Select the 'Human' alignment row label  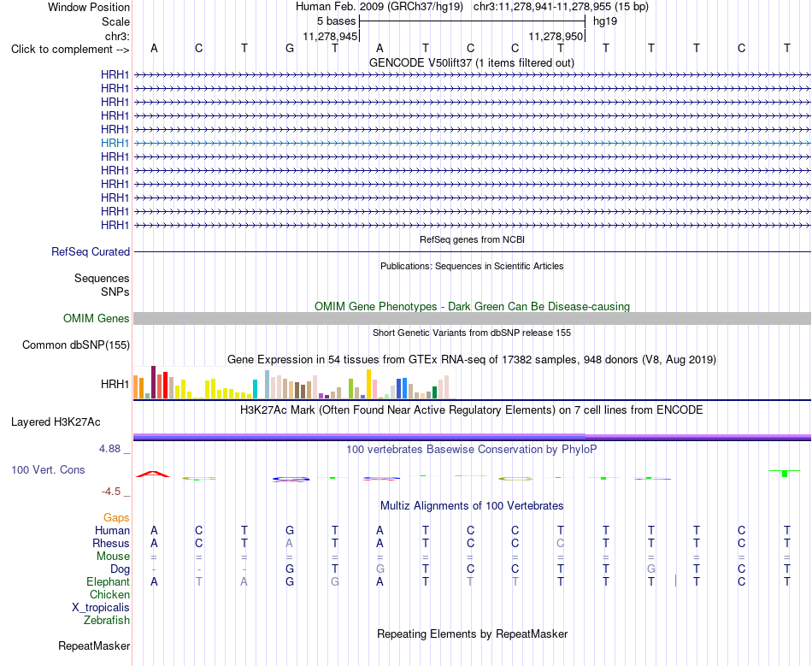click(112, 531)
